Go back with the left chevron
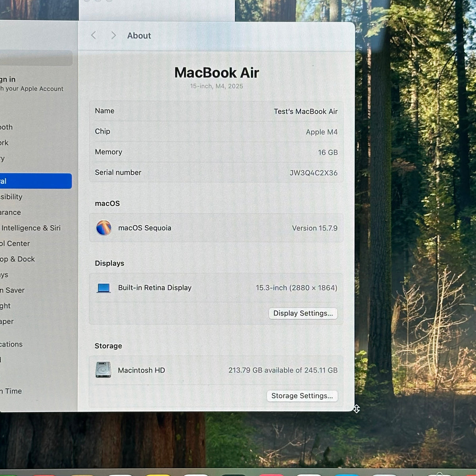This screenshot has height=476, width=476. pyautogui.click(x=94, y=35)
